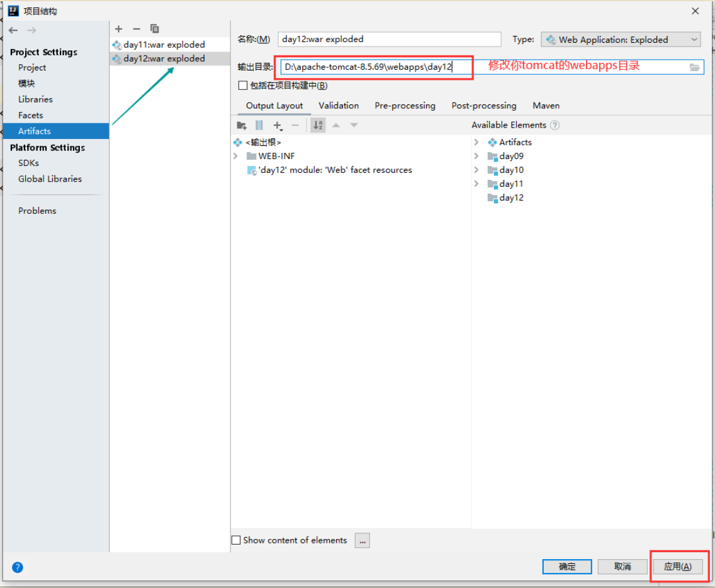Image resolution: width=715 pixels, height=588 pixels.
Task: Open SDKs under Platform Settings
Action: click(28, 163)
